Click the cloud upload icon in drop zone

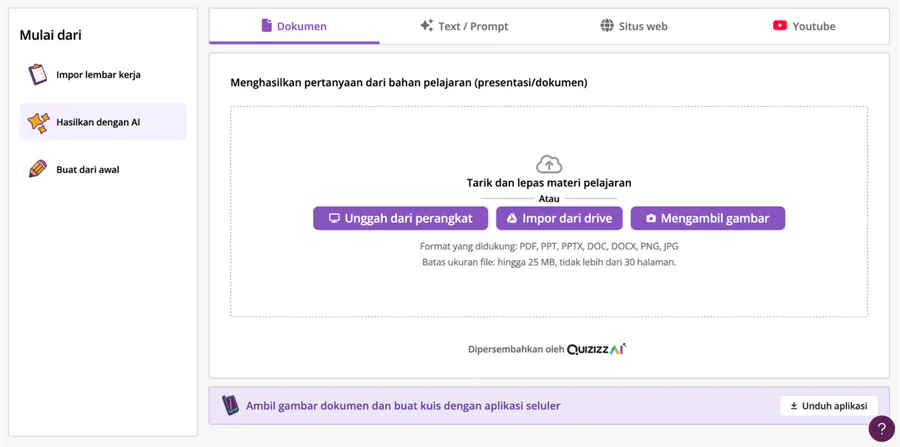click(549, 164)
